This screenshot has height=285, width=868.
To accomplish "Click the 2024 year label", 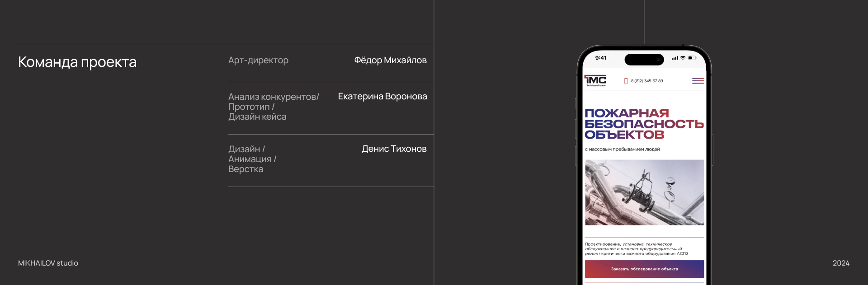I will (841, 263).
